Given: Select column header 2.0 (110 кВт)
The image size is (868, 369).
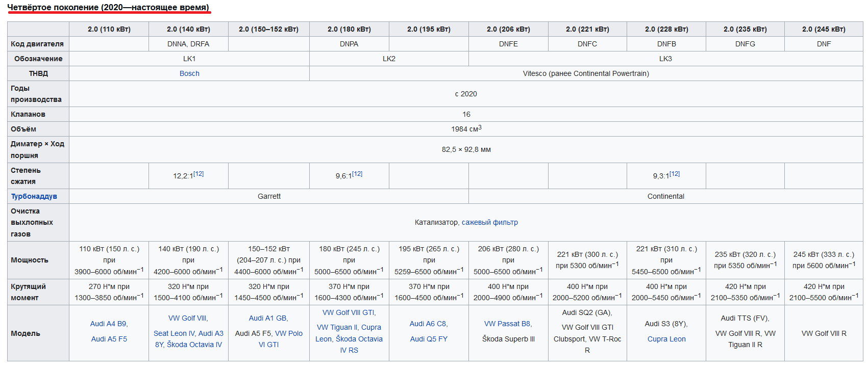Looking at the screenshot, I should [x=109, y=29].
